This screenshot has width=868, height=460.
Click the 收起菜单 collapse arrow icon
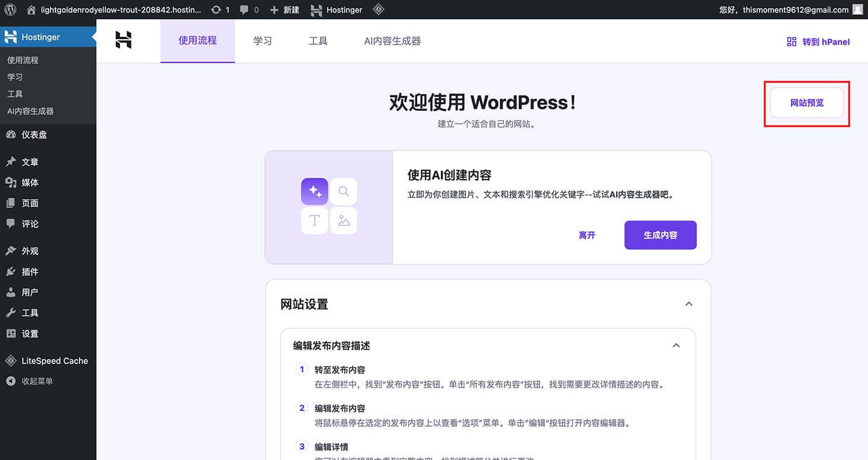pyautogui.click(x=11, y=381)
